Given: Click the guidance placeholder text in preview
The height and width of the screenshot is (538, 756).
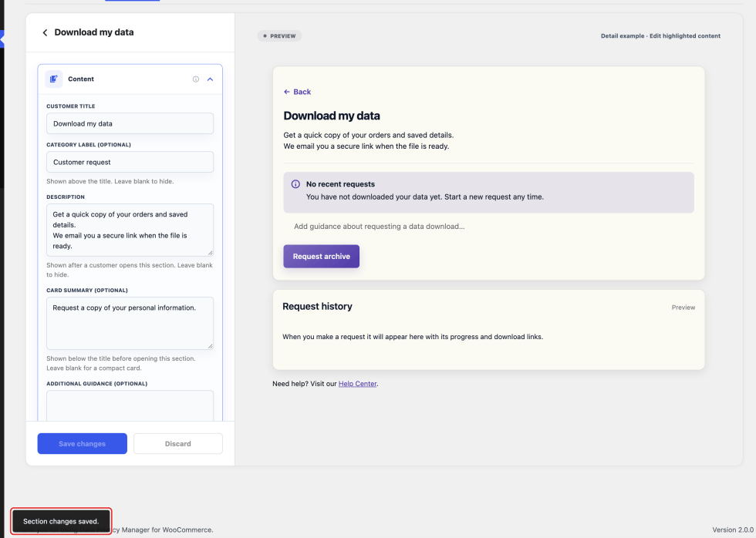Looking at the screenshot, I should point(380,227).
